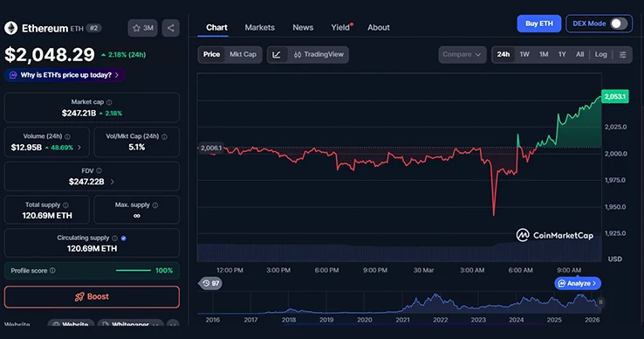This screenshot has width=644, height=339.
Task: Click the Market cap info icon
Action: tap(109, 102)
